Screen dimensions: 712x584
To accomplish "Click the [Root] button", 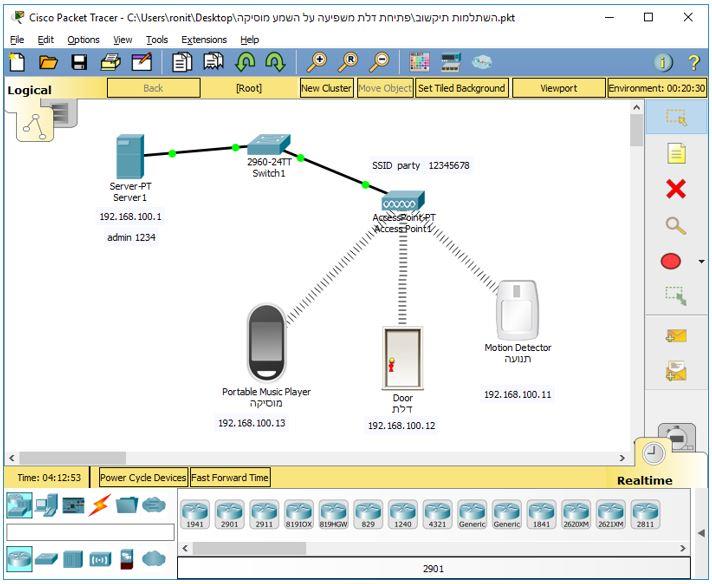I will tap(249, 88).
